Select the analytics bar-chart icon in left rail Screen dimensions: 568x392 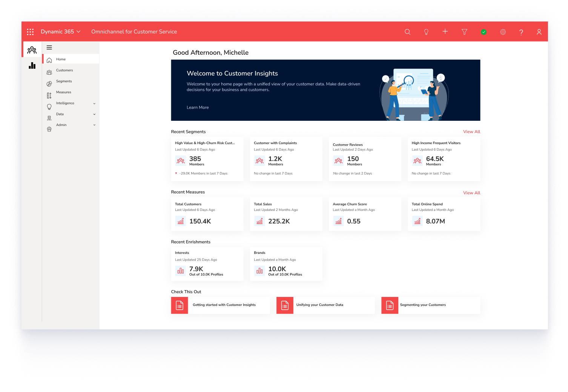32,65
